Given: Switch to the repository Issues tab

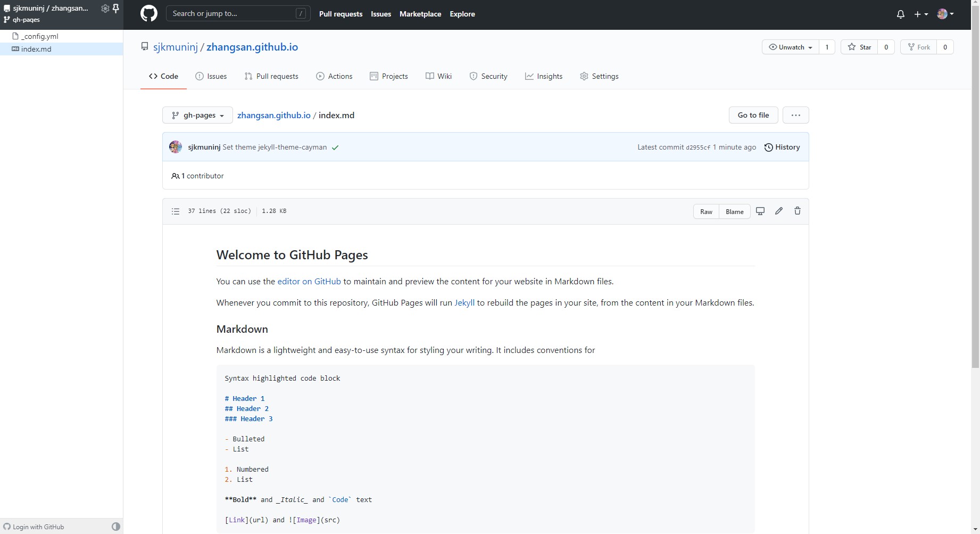Looking at the screenshot, I should click(211, 76).
